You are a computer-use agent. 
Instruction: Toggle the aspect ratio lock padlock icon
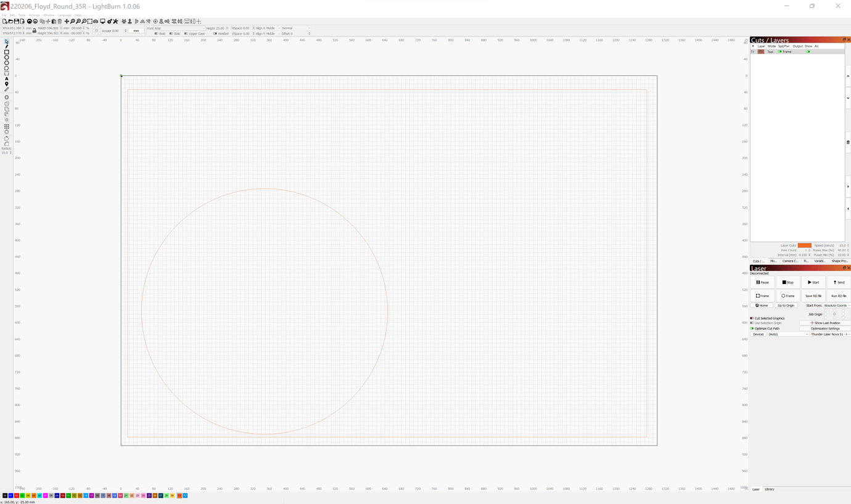pyautogui.click(x=35, y=31)
